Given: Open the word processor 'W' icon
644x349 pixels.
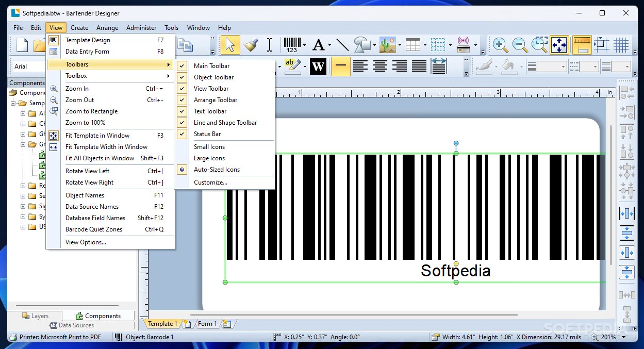Looking at the screenshot, I should coord(318,67).
